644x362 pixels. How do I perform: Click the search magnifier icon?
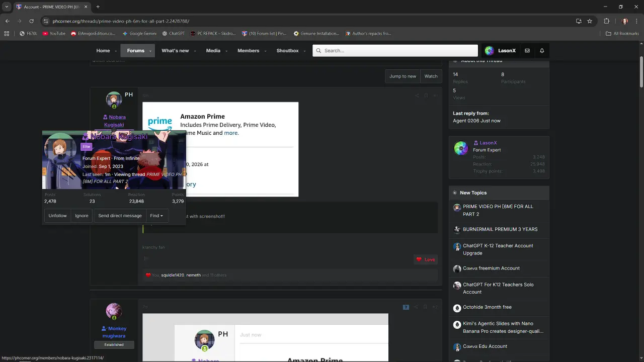(x=318, y=51)
